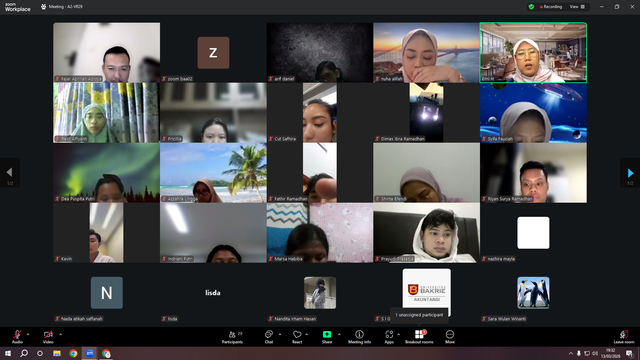Select Kevin's video tile

[x=107, y=233]
